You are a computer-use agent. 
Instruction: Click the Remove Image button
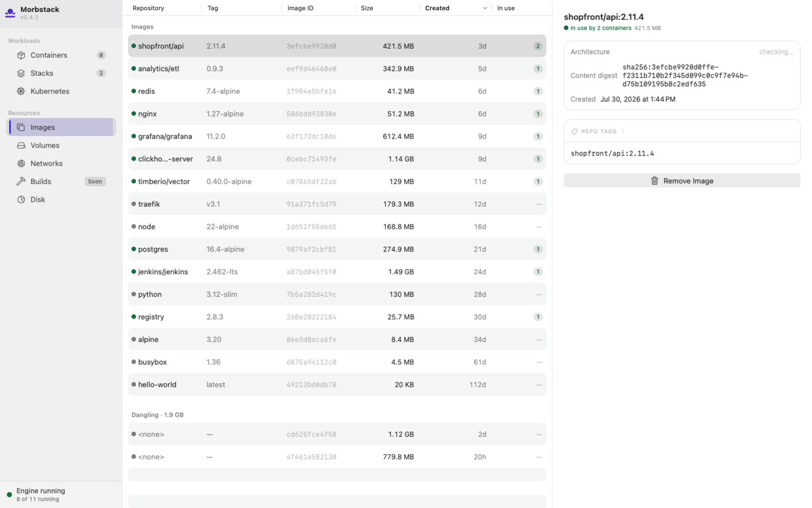682,181
